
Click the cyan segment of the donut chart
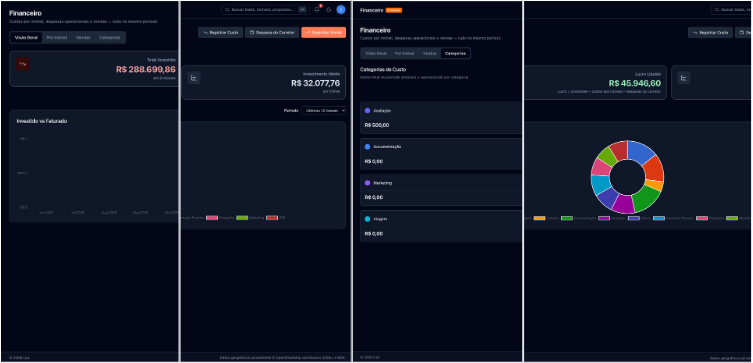pos(600,184)
